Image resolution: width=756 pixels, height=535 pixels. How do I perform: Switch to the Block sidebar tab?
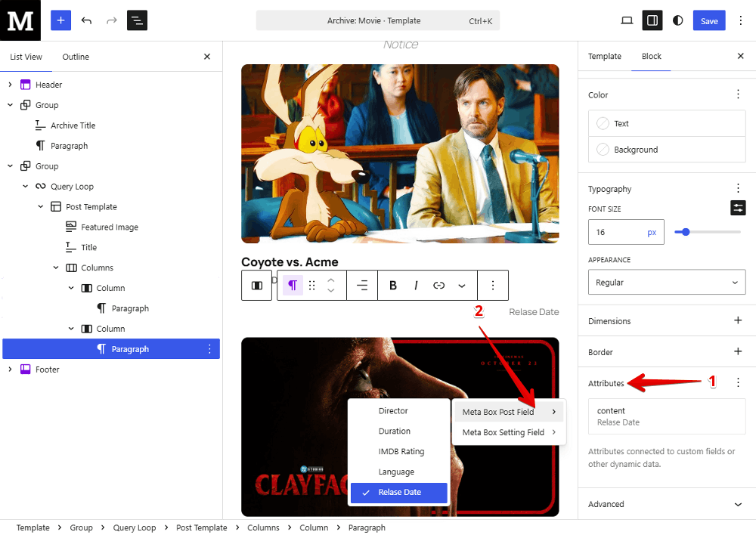tap(651, 56)
